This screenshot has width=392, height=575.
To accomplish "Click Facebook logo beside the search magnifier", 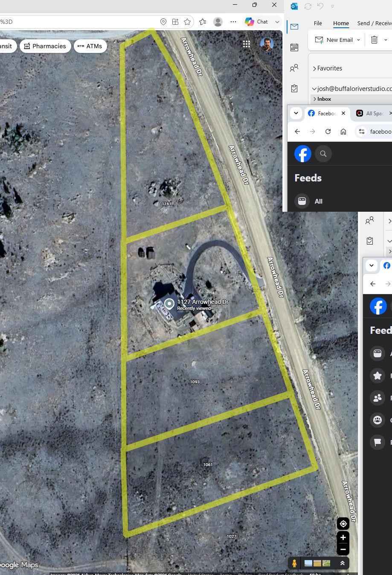I will tap(303, 154).
